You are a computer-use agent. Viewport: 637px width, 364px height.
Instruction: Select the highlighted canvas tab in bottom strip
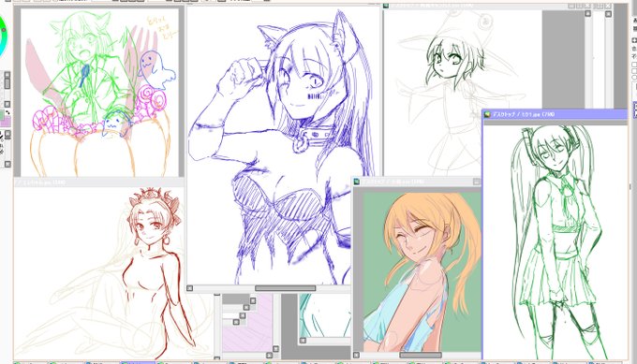click(x=138, y=362)
